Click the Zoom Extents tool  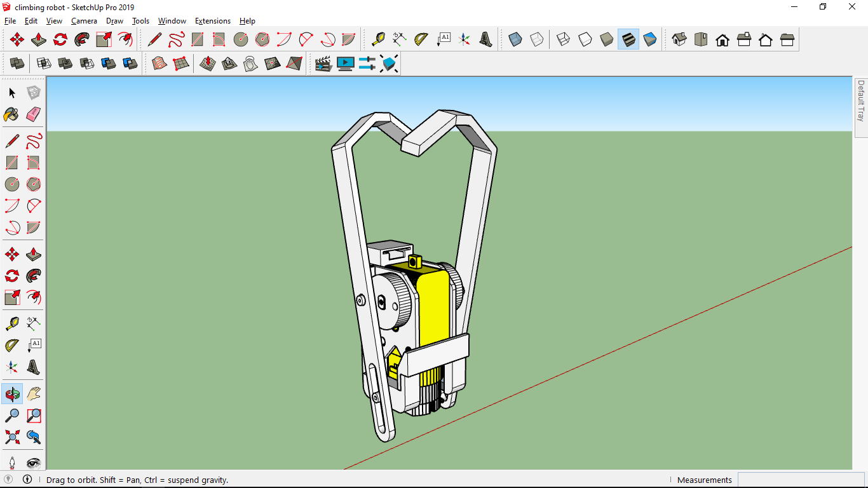coord(12,437)
